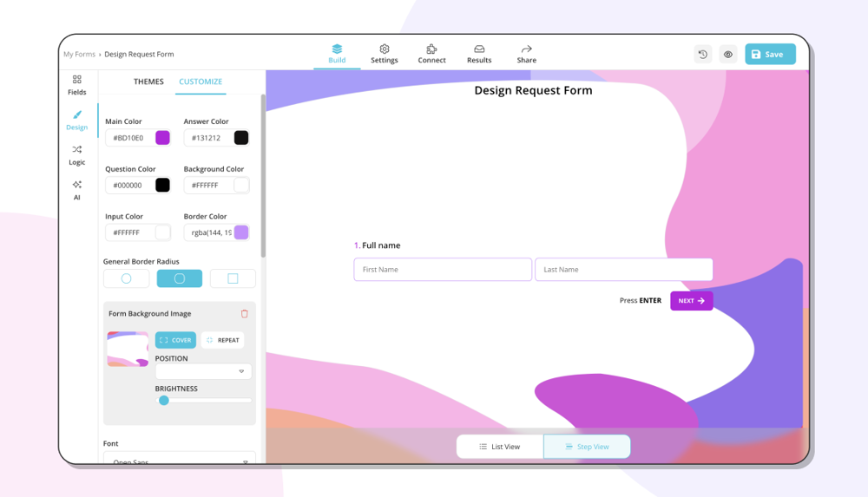Open Question Color black swatch

pos(162,185)
